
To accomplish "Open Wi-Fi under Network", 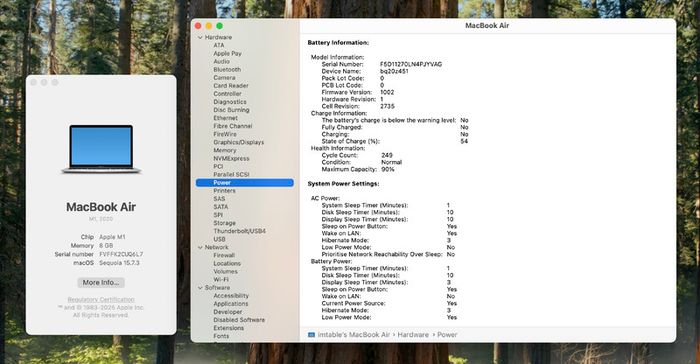I will pos(221,280).
